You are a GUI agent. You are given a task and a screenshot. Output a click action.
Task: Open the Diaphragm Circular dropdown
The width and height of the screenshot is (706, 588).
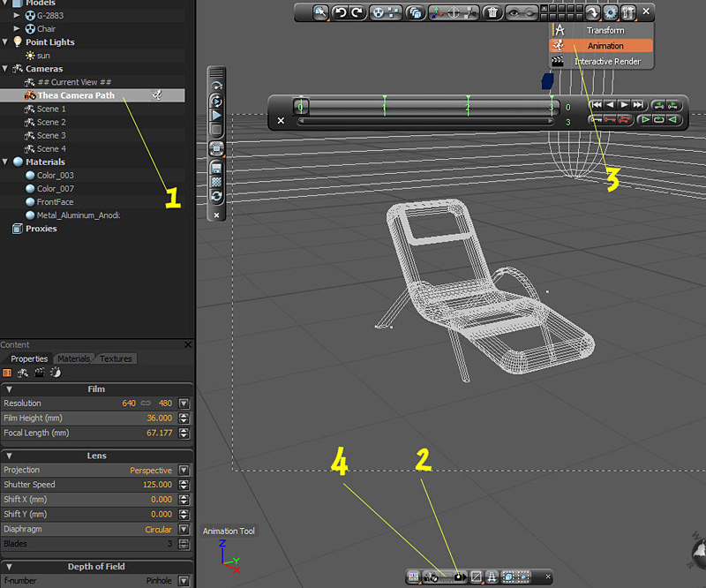click(184, 530)
